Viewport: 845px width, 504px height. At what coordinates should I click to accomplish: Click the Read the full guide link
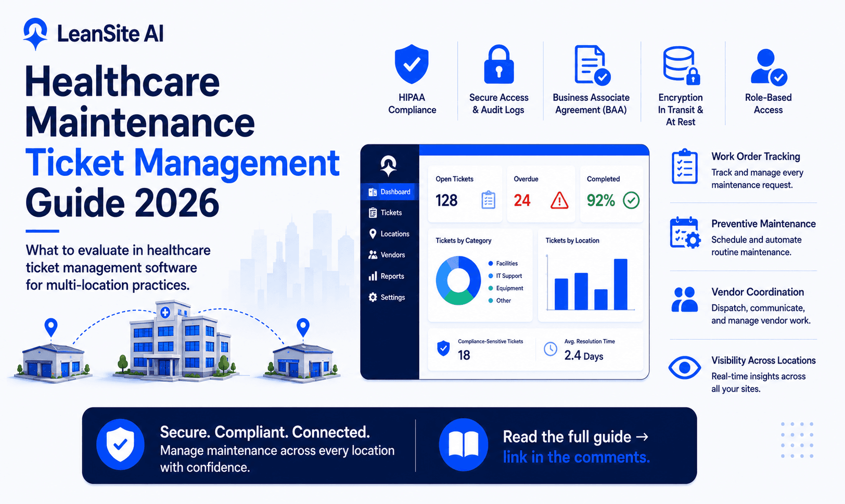[x=575, y=437]
